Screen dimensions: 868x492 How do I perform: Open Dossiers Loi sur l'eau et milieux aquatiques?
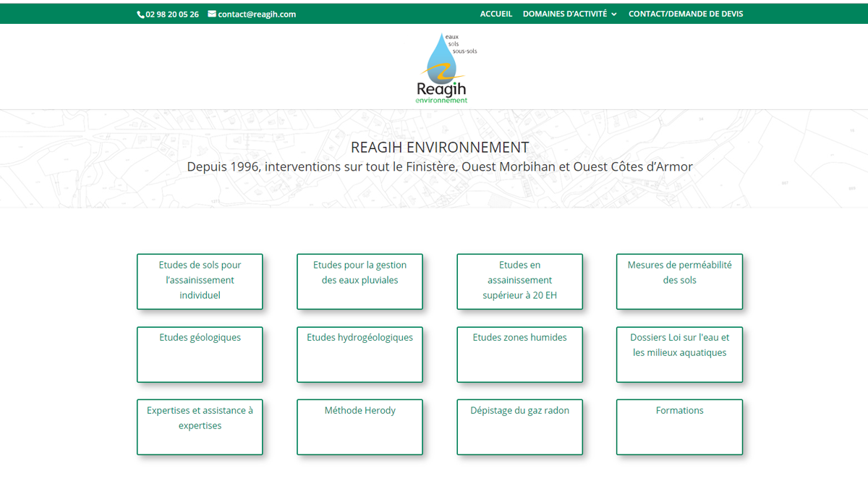click(679, 355)
